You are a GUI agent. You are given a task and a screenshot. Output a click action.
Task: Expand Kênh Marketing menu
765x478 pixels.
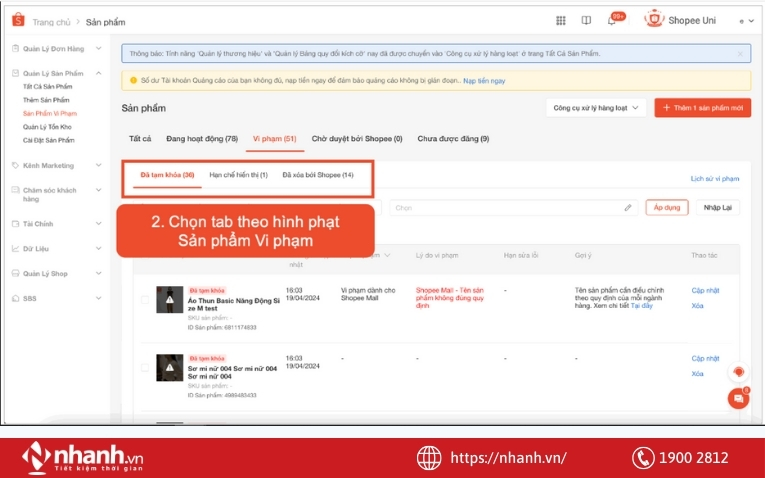pos(99,165)
